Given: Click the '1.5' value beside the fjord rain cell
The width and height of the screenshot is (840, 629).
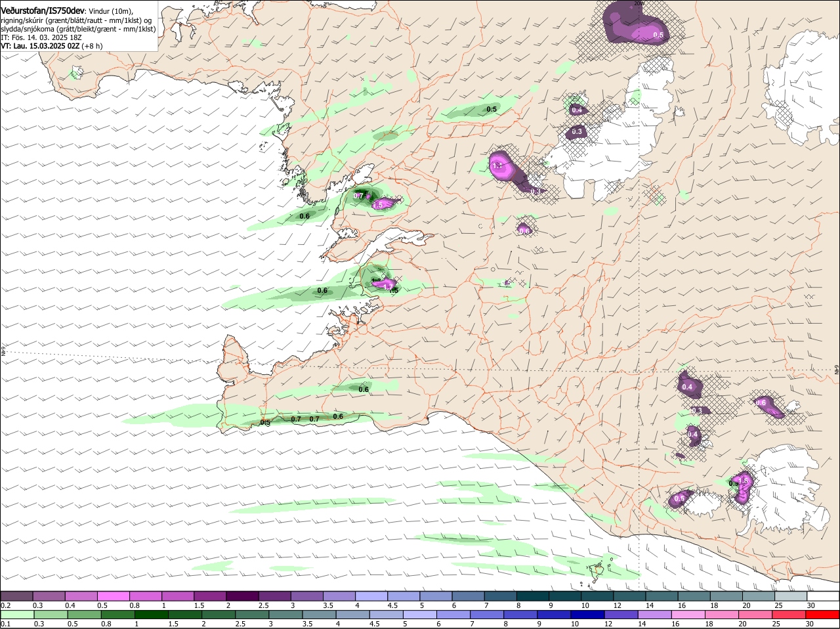Looking at the screenshot, I should 378,205.
